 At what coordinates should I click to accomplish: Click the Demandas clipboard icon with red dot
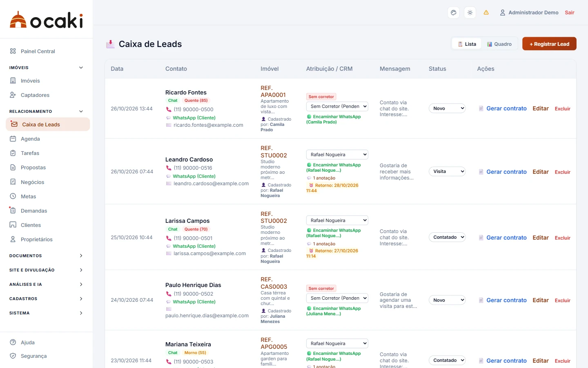[x=13, y=210]
